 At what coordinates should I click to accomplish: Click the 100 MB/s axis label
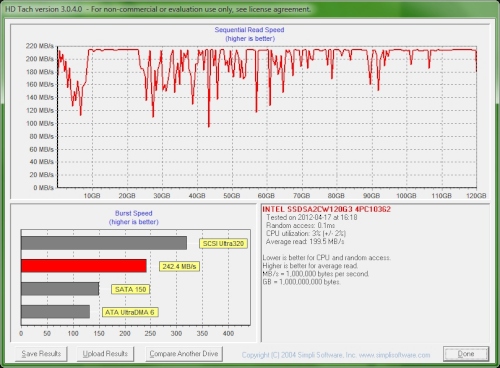pyautogui.click(x=40, y=123)
